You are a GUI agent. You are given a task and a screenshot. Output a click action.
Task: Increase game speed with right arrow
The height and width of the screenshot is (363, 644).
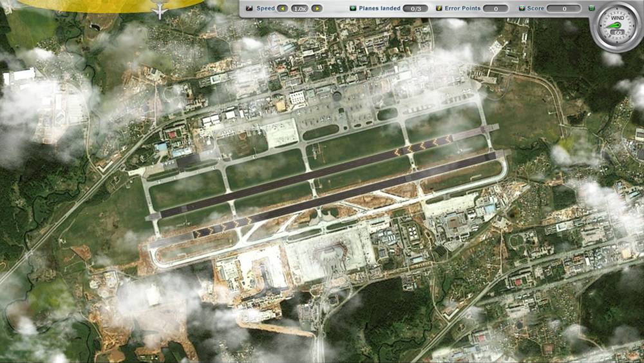(317, 8)
